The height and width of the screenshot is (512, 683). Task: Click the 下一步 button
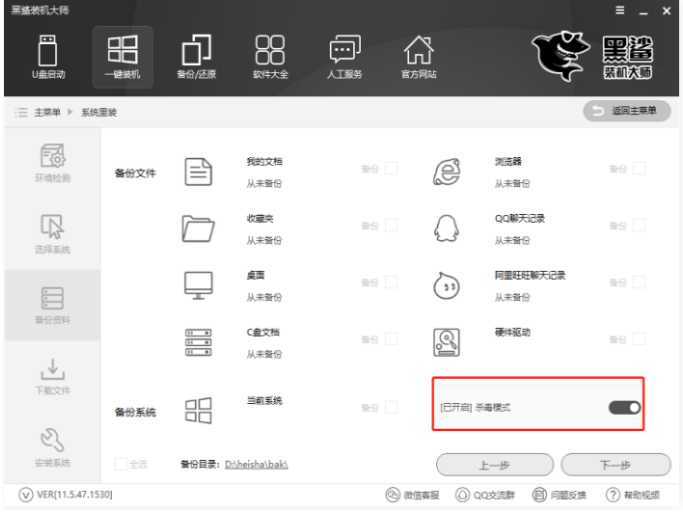pos(614,464)
